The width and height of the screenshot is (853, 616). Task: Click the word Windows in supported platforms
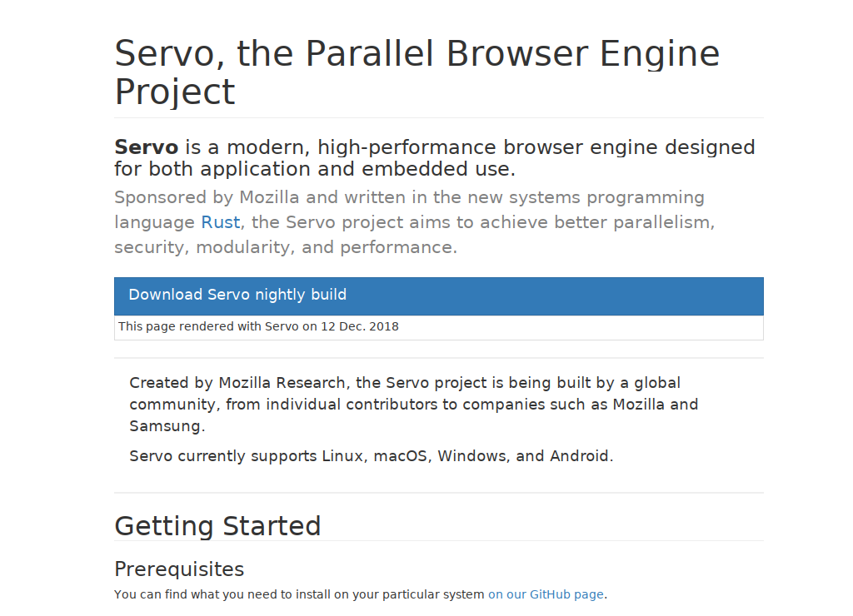click(x=471, y=456)
